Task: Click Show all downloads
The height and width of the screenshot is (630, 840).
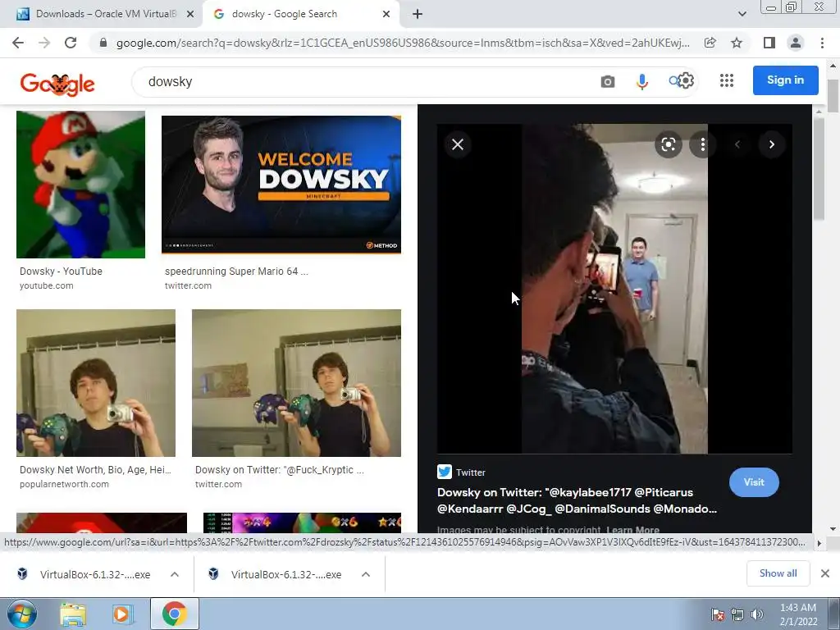Action: [x=778, y=573]
